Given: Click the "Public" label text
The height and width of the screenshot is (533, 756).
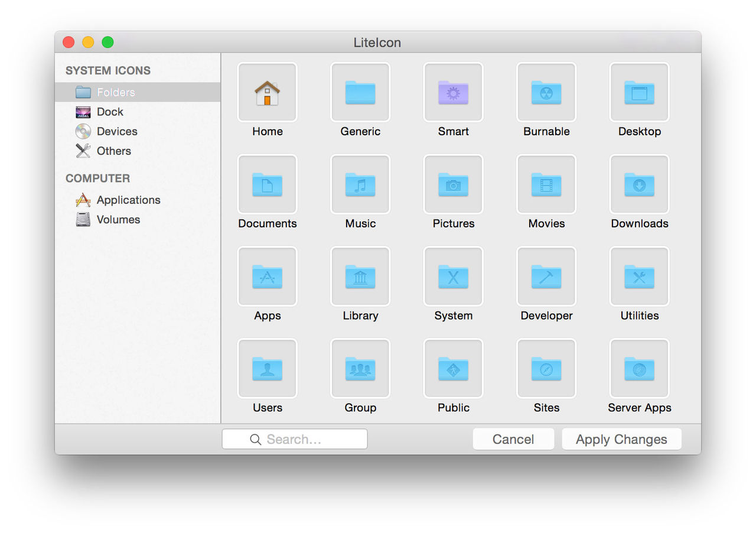Looking at the screenshot, I should pyautogui.click(x=454, y=408).
